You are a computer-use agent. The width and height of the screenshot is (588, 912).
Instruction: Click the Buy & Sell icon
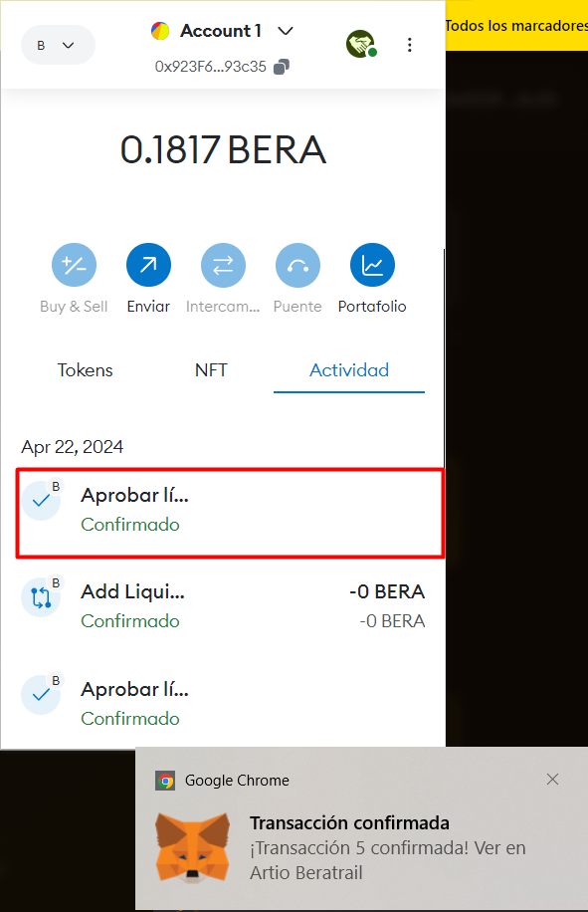click(74, 265)
